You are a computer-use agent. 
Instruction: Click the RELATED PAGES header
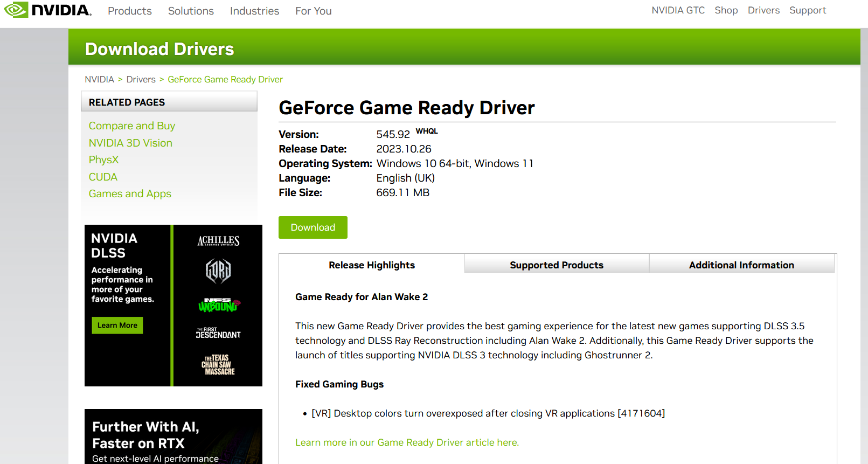[169, 102]
